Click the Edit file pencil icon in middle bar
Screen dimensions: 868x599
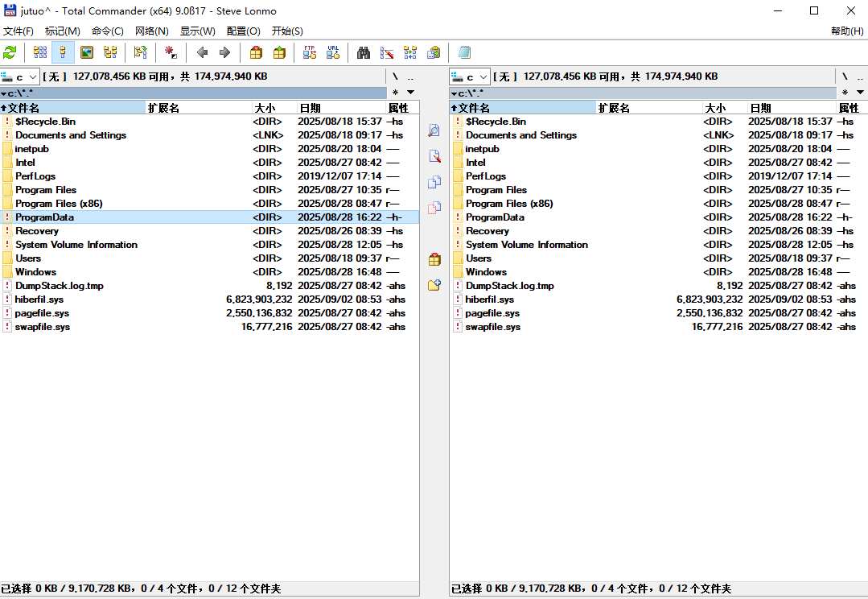click(434, 156)
